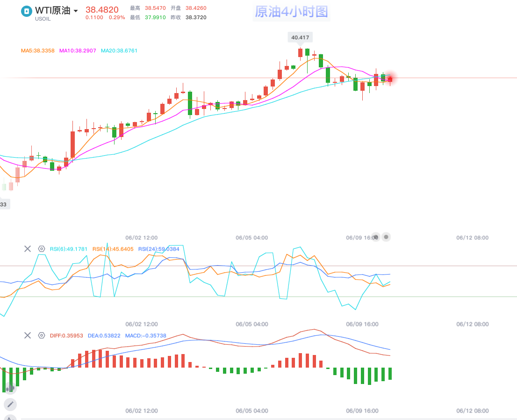The image size is (517, 420).
Task: Toggle the MA10 moving average label
Action: 78,51
